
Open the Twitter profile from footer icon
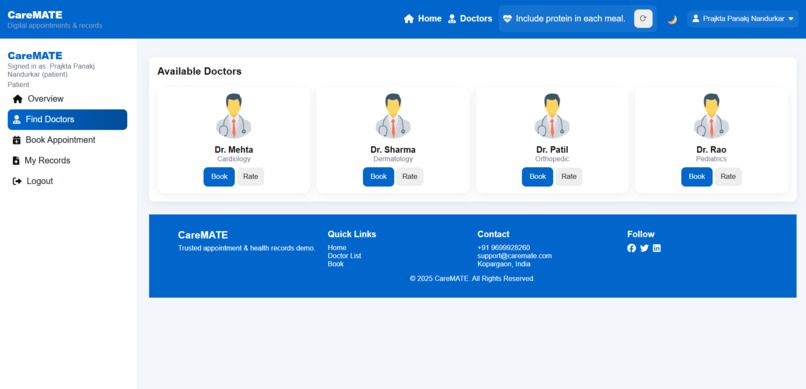point(644,248)
